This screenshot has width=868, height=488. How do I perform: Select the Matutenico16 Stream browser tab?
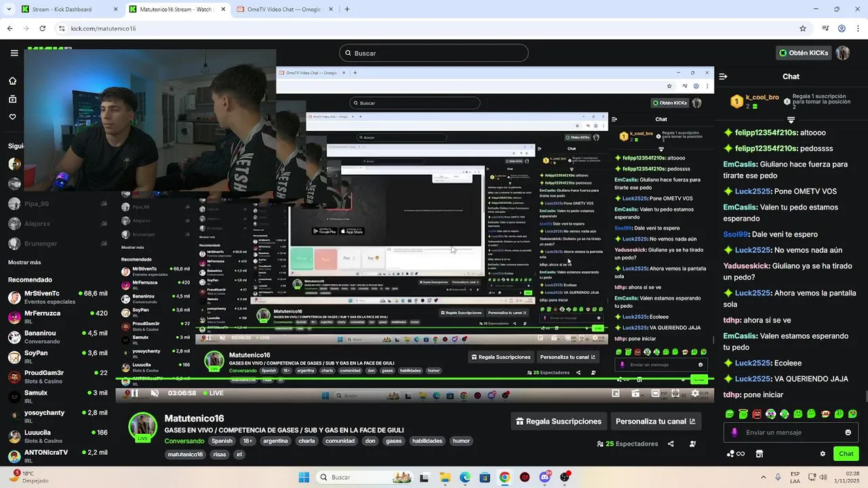tap(178, 9)
